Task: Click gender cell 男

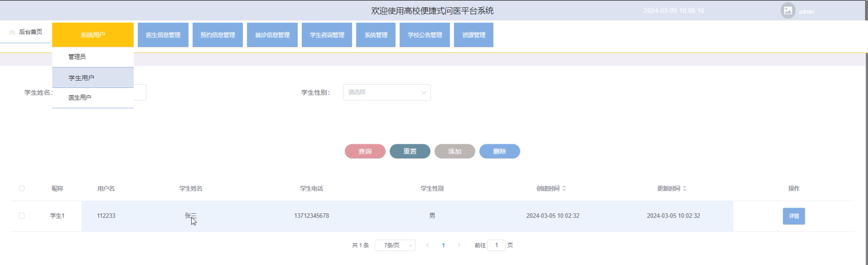Action: pos(432,216)
